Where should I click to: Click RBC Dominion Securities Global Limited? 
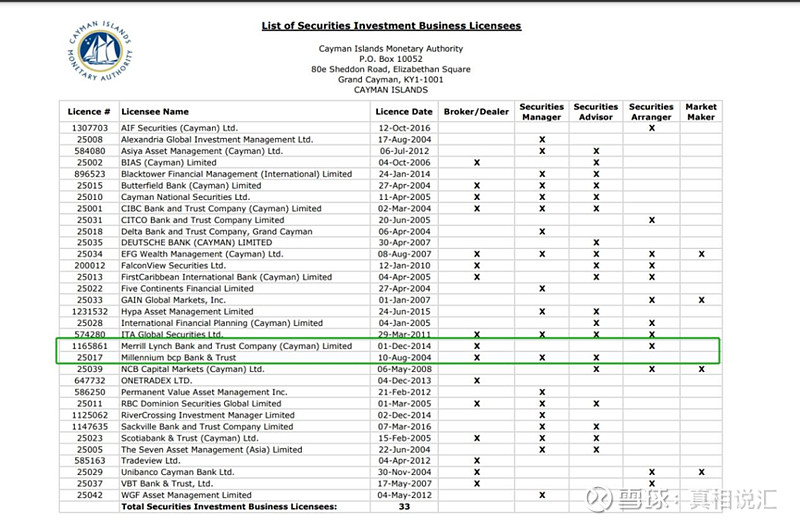pyautogui.click(x=201, y=404)
